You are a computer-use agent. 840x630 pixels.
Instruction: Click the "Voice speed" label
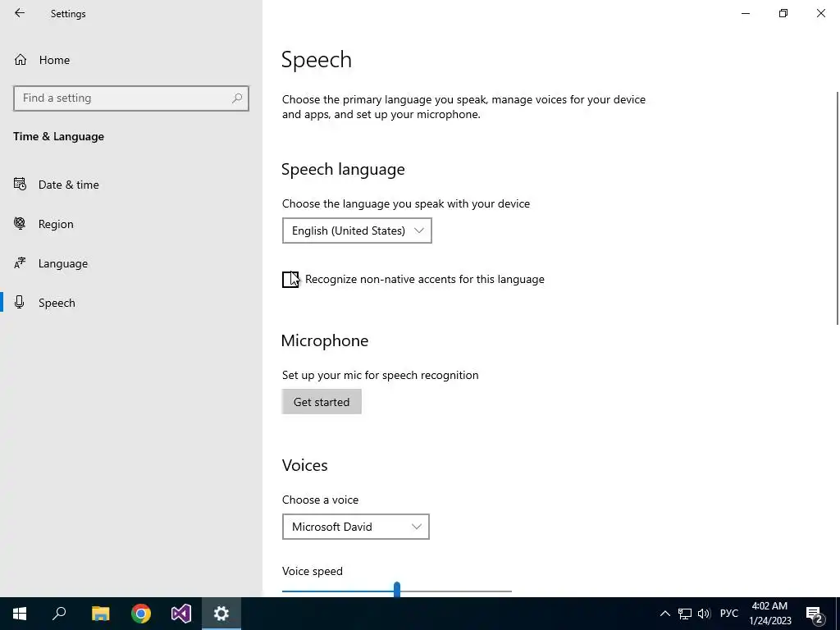[313, 571]
